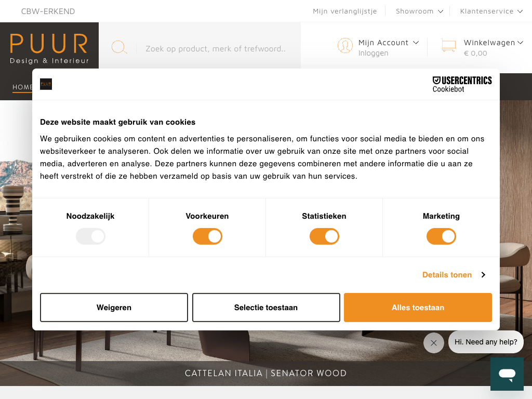Viewport: 532px width, 399px height.
Task: Dismiss the 'Need any help?' chat popup
Action: tap(433, 343)
